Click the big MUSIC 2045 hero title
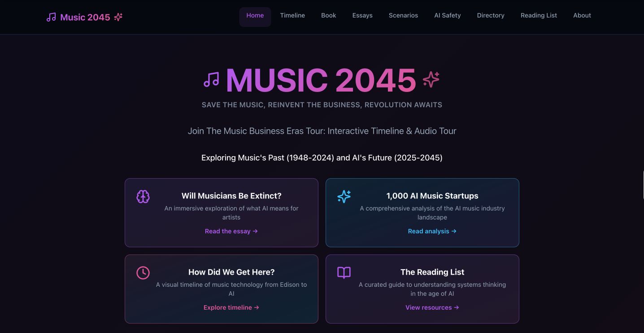 [321, 80]
